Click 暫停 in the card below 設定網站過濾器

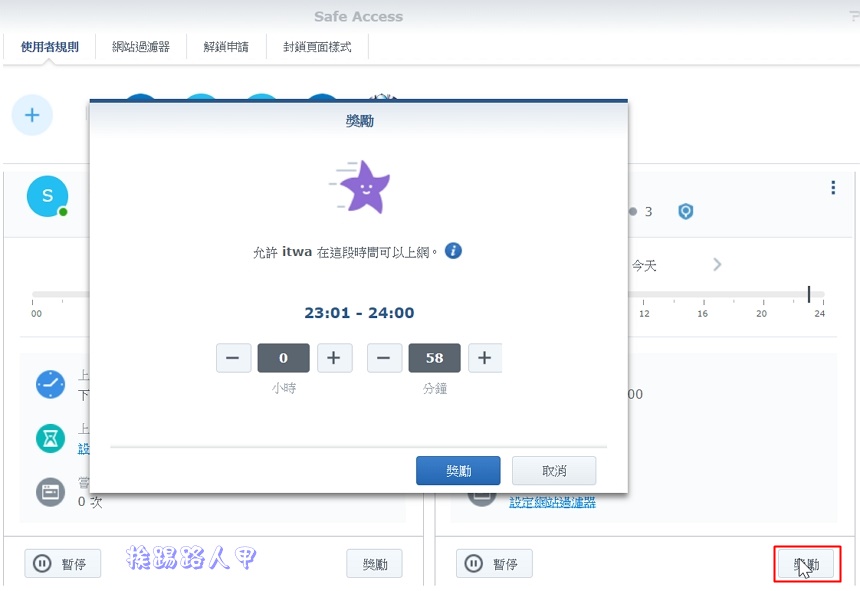[494, 564]
